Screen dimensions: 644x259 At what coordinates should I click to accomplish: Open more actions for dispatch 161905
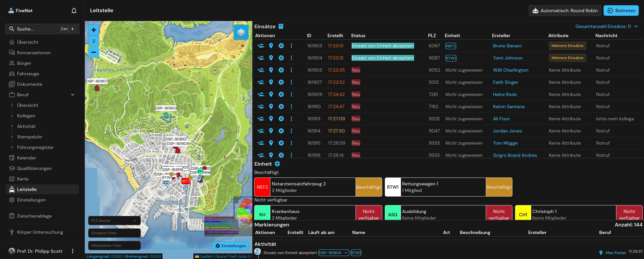(291, 70)
